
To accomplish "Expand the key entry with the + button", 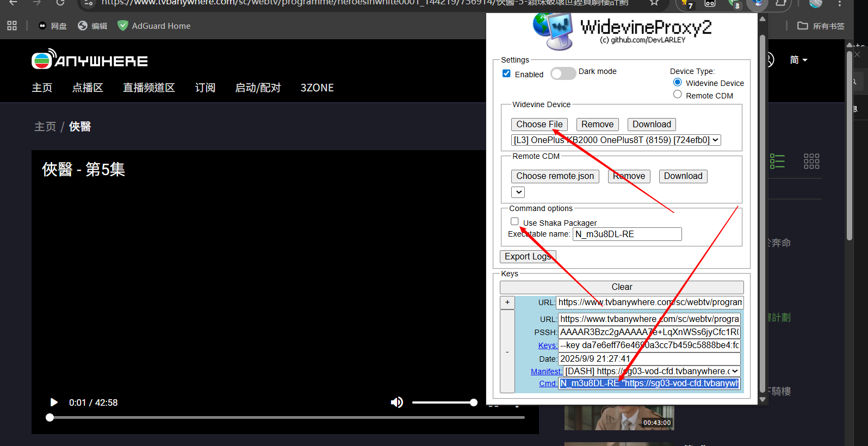I will pyautogui.click(x=507, y=302).
